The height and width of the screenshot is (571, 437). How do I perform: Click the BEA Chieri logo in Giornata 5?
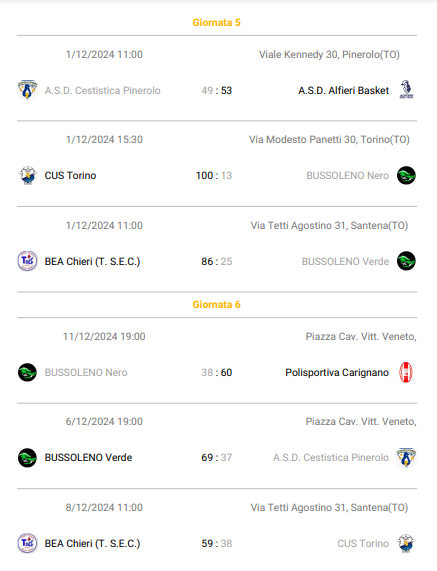27,261
